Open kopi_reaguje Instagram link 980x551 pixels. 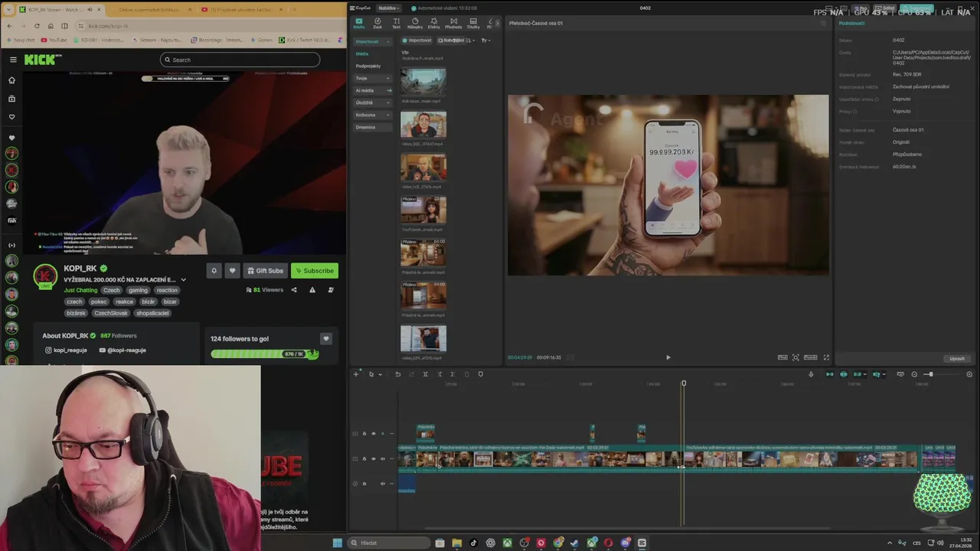point(66,350)
